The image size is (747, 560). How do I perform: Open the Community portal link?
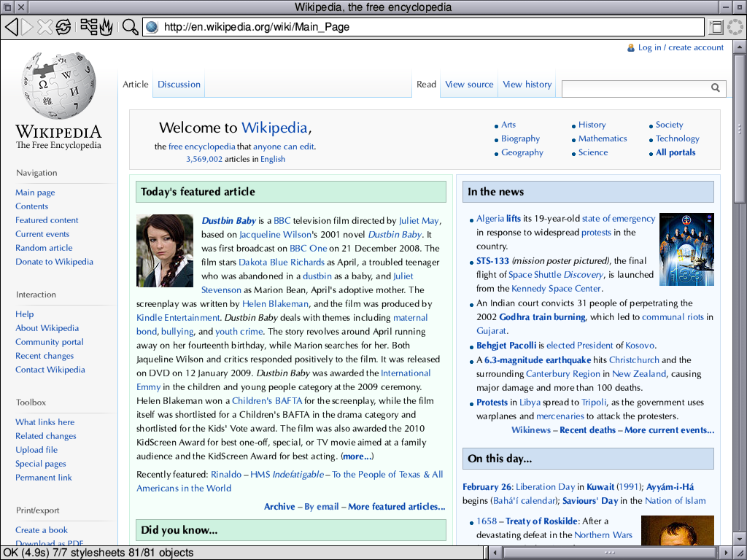50,342
